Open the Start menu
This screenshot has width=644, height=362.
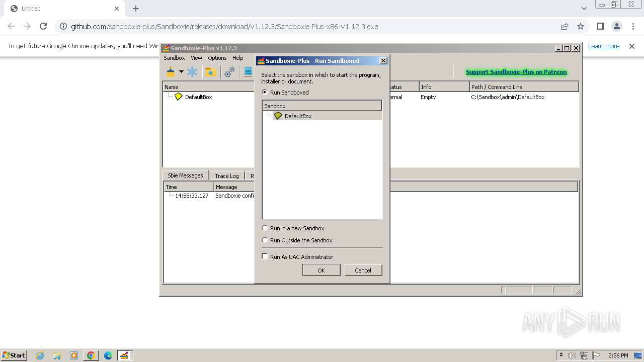pos(14,355)
